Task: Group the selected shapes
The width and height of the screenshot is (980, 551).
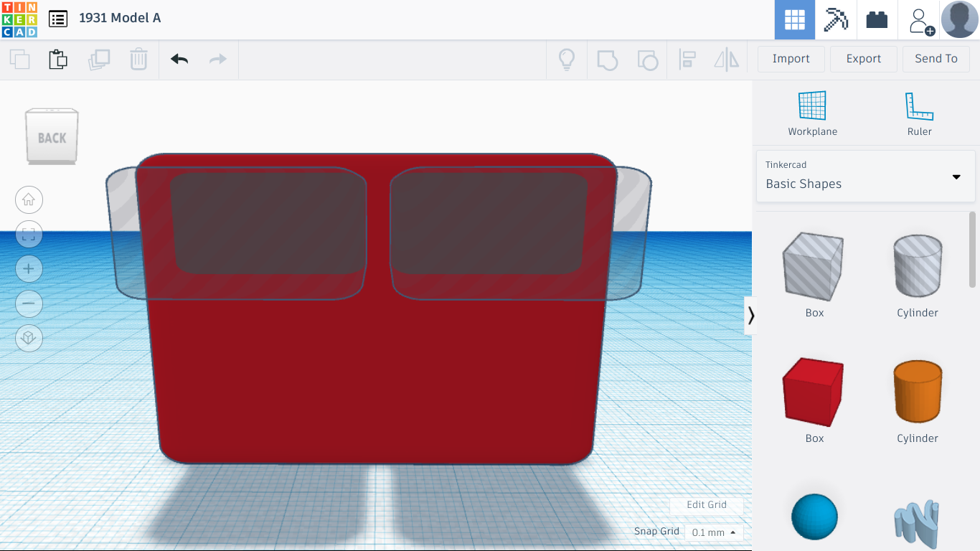Action: click(x=608, y=60)
